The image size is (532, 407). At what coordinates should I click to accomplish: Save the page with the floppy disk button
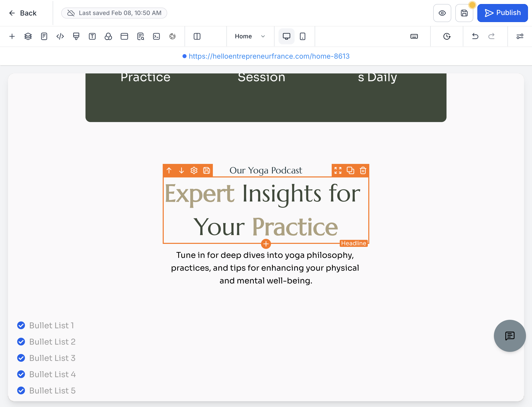pyautogui.click(x=464, y=13)
